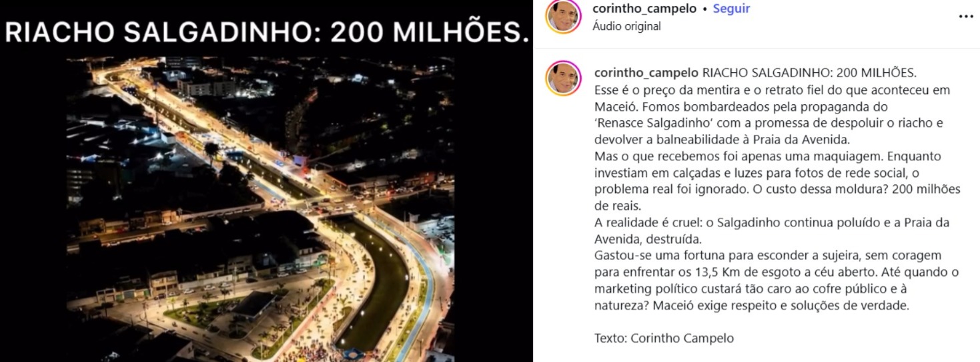Select the 'Texto: Corintho Campelo' credit line
Screen dimensions: 980x362
pos(664,338)
